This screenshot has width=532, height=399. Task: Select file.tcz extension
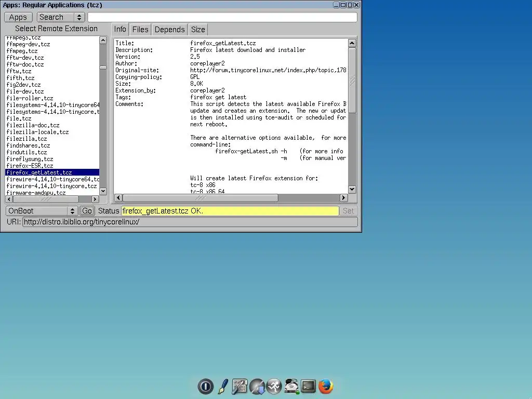(52, 118)
